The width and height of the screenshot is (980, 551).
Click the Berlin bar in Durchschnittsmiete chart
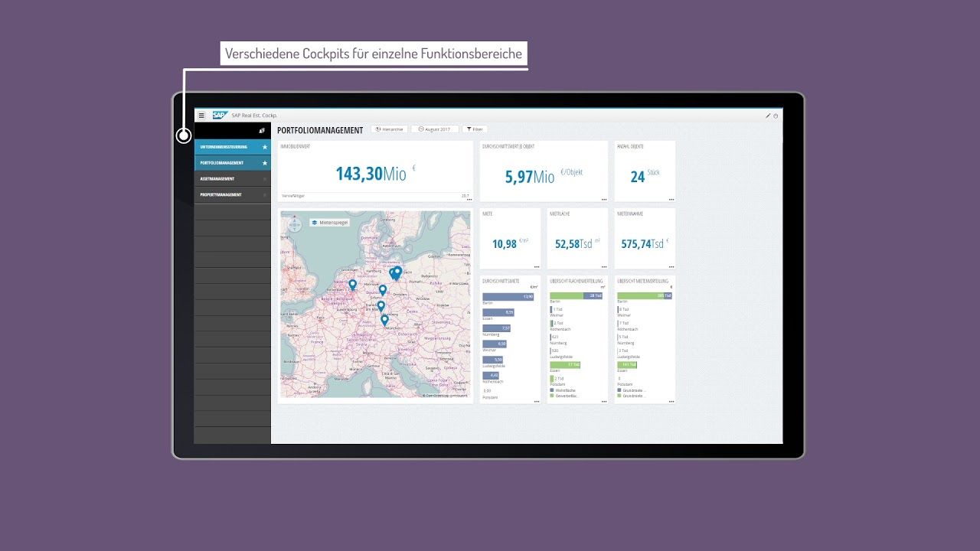[508, 297]
